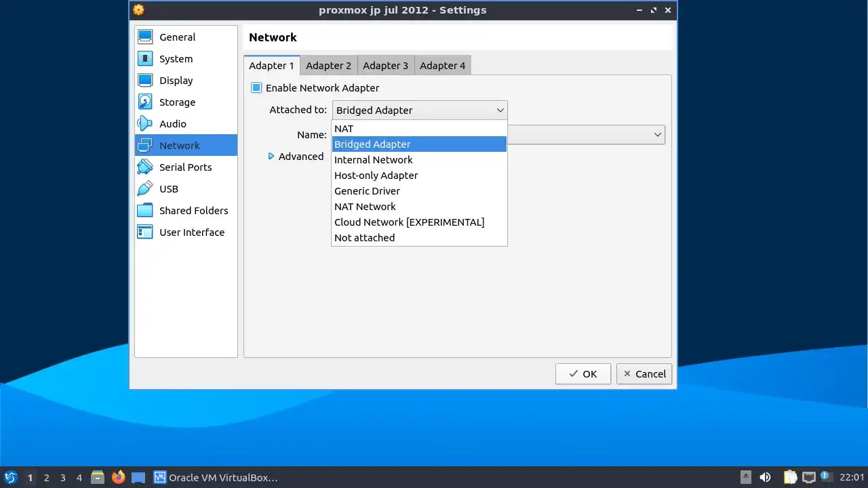Open the Shared Folders label
Screen dimensions: 868x488
click(193, 210)
